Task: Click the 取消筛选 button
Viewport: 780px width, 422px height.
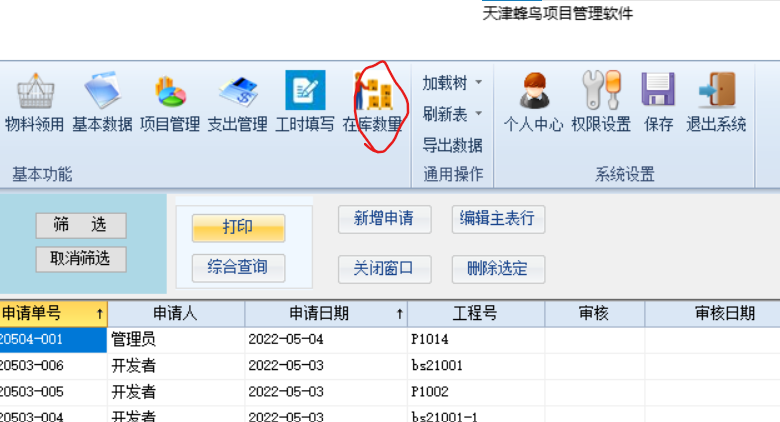Action: (x=81, y=259)
